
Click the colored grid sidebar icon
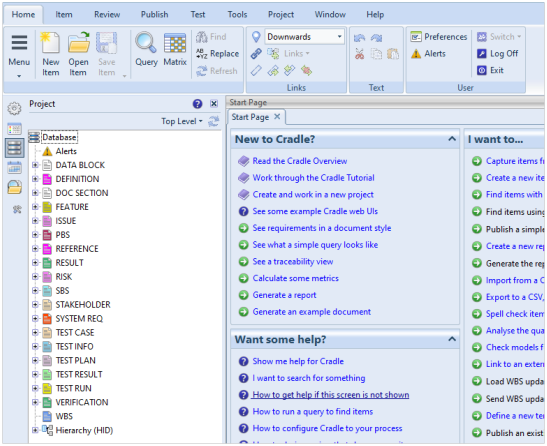click(x=14, y=129)
